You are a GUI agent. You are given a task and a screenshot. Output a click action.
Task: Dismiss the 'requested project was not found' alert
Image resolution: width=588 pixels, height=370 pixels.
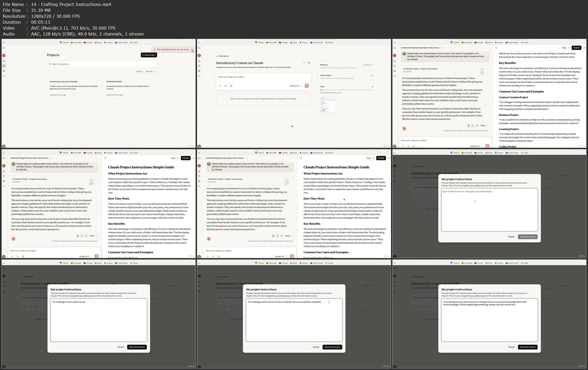pos(192,50)
